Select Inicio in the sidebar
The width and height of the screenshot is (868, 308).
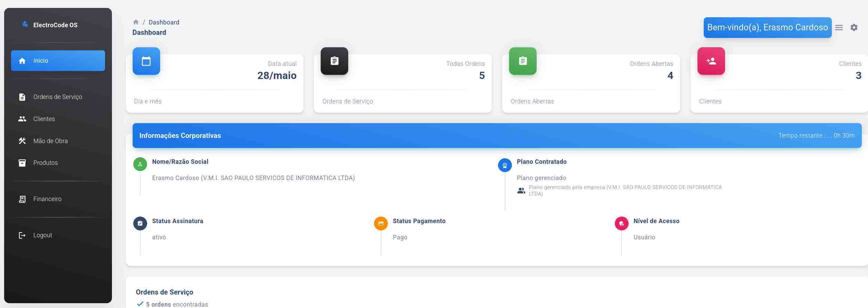tap(58, 61)
